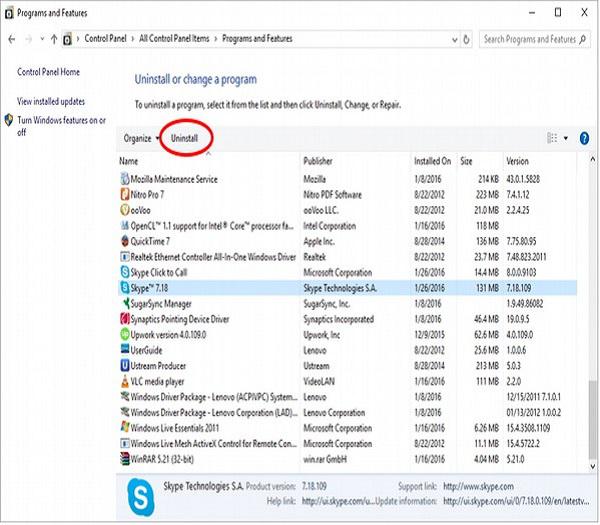The height and width of the screenshot is (525, 600).
Task: Open Turn Windows features on or off
Action: 61,126
